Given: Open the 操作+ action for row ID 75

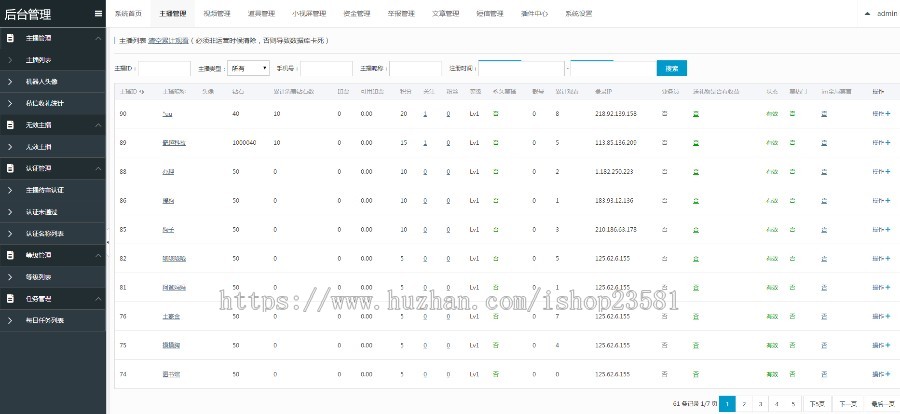Looking at the screenshot, I should click(x=881, y=345).
